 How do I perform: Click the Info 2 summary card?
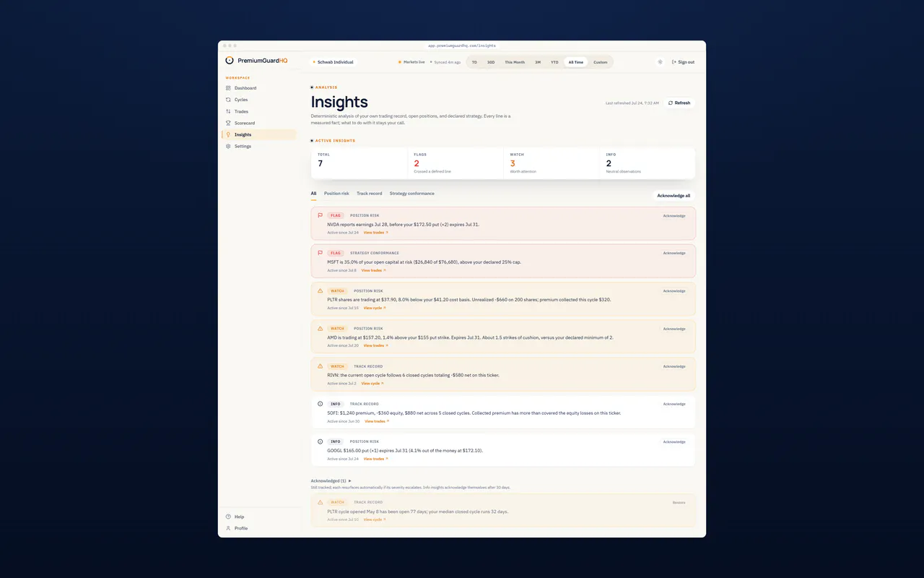point(647,163)
